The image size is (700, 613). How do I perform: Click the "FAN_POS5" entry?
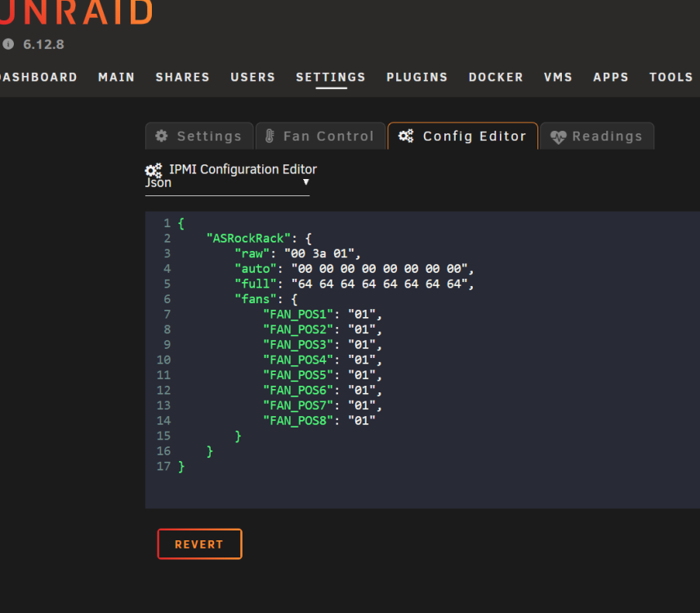298,375
